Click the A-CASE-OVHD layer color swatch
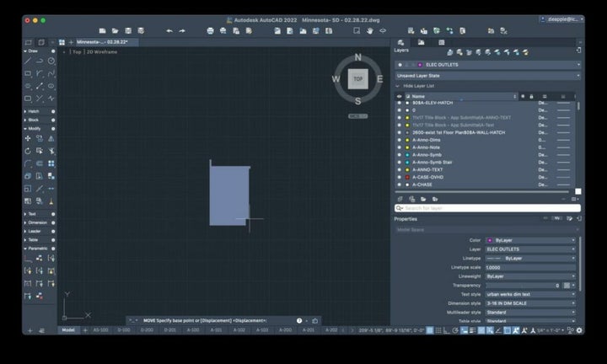The height and width of the screenshot is (364, 607). coord(407,177)
